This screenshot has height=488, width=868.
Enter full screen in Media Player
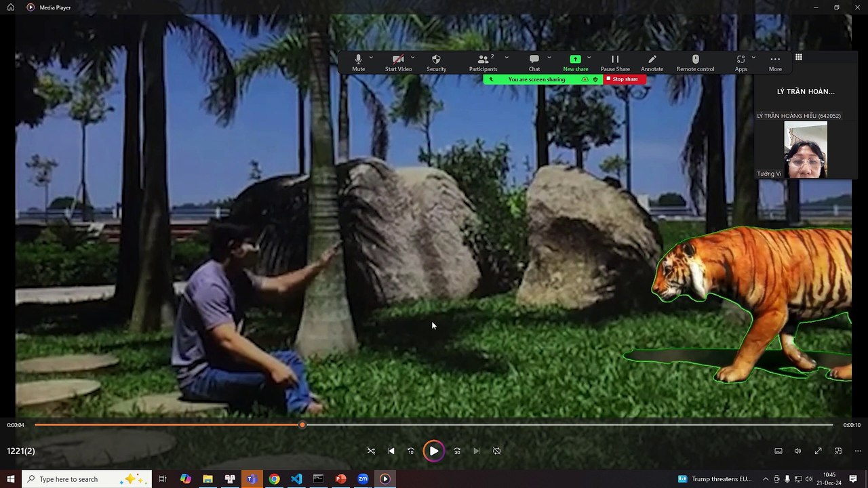coord(818,451)
